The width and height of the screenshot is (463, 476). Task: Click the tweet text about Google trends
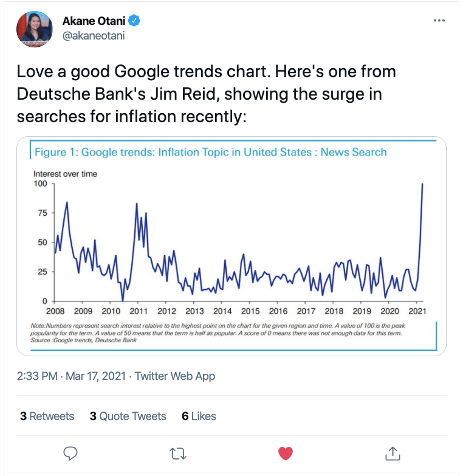click(207, 93)
